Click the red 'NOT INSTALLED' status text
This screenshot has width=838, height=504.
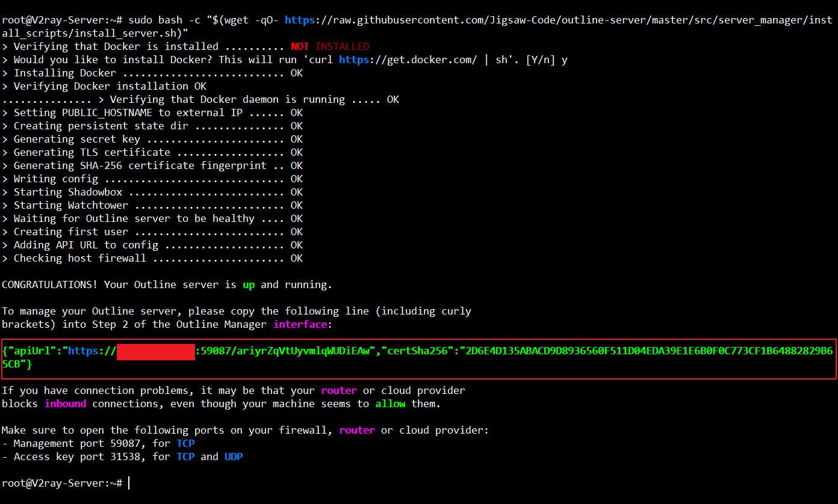[330, 46]
